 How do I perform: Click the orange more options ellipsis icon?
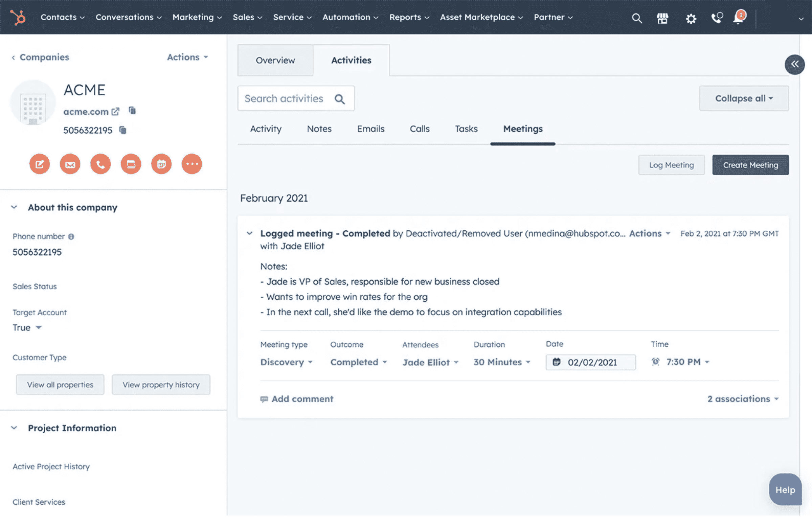coord(192,164)
